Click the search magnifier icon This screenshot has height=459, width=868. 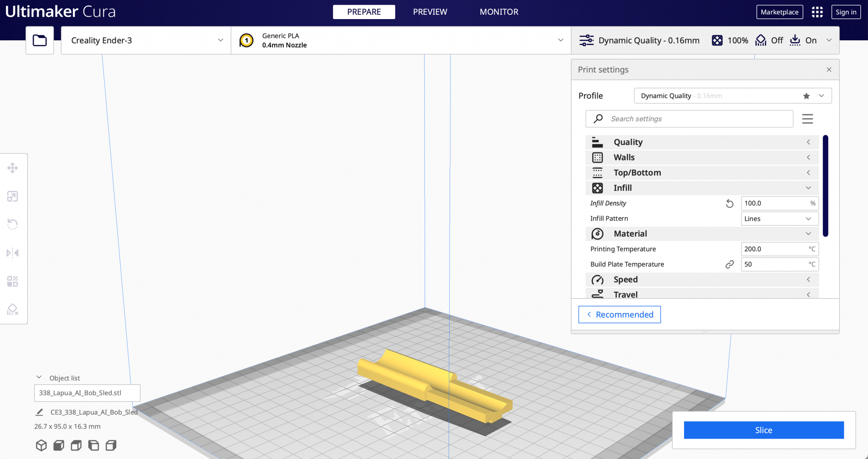pyautogui.click(x=598, y=119)
